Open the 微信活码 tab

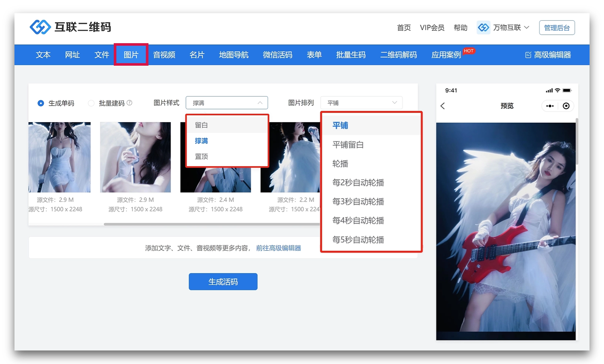tap(277, 55)
